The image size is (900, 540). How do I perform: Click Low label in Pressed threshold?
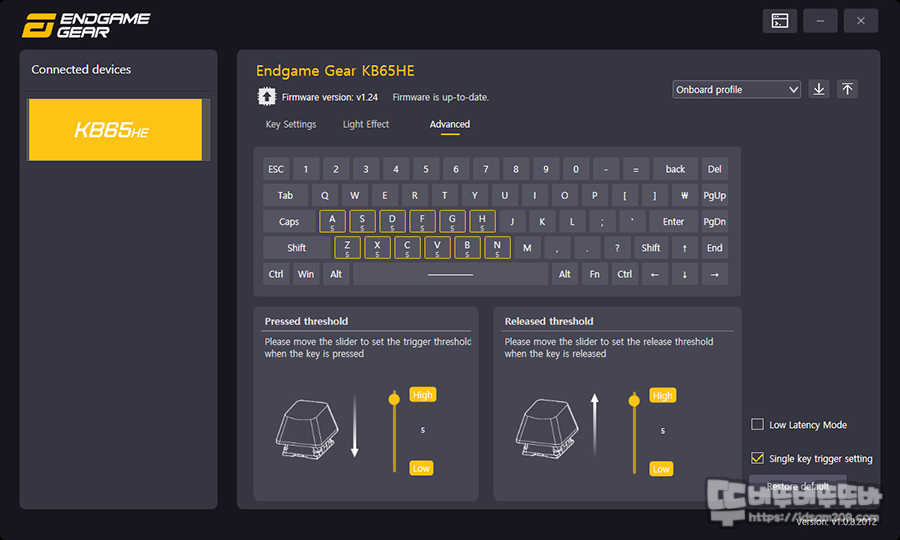[x=421, y=468]
